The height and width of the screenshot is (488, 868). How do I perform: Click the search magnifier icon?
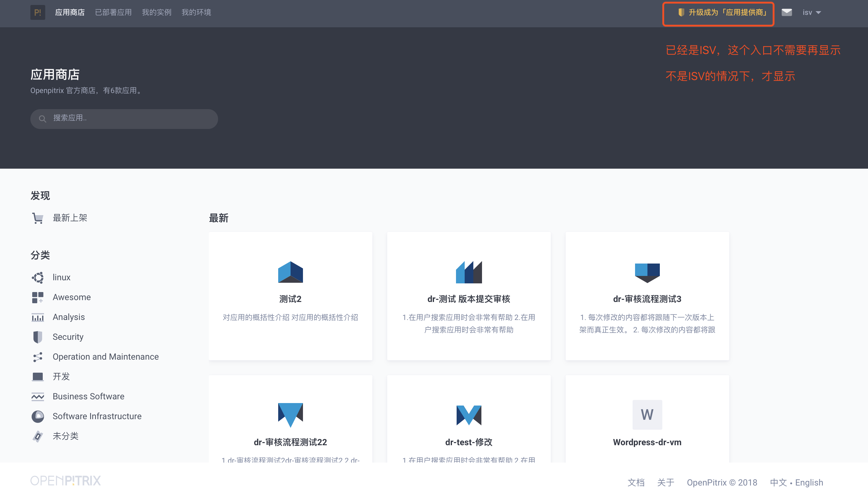click(x=42, y=119)
